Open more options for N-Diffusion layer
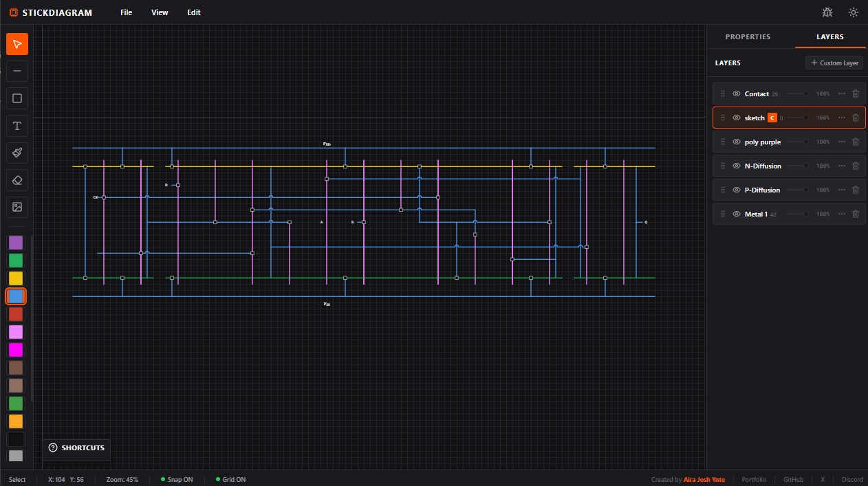Viewport: 868px width, 486px height. tap(842, 166)
